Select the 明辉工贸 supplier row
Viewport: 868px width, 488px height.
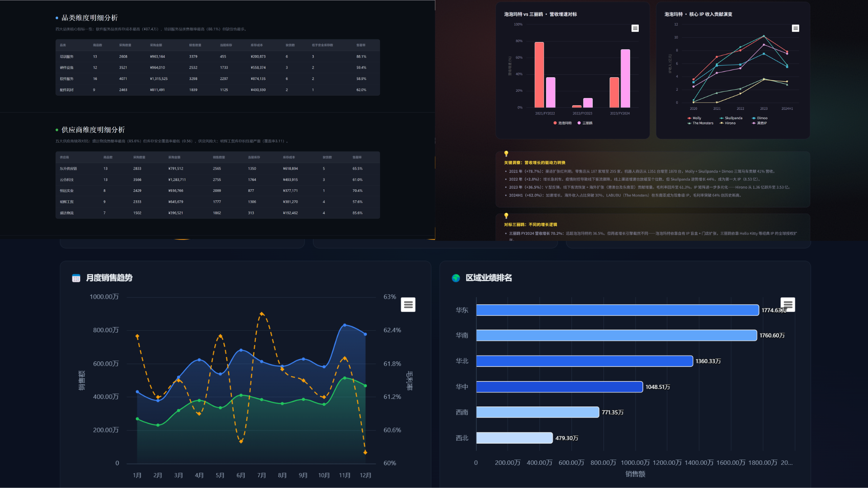pos(217,202)
